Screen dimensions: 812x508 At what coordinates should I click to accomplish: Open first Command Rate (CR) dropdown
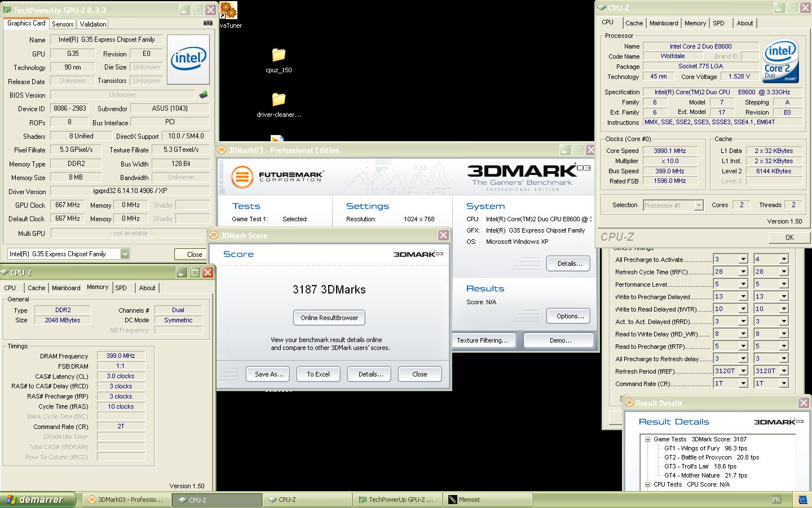click(743, 384)
